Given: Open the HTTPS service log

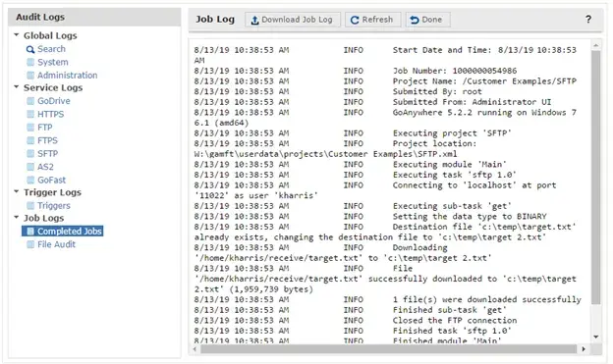Looking at the screenshot, I should (50, 114).
